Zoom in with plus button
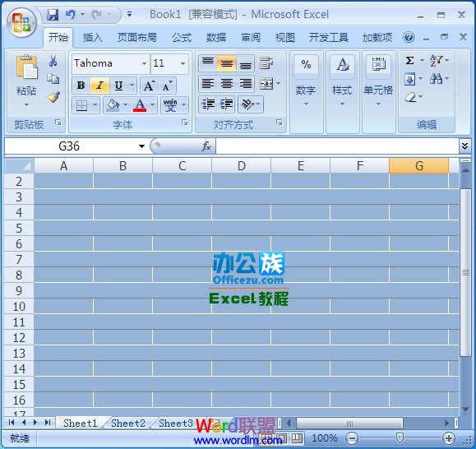The image size is (476, 449). (449, 438)
